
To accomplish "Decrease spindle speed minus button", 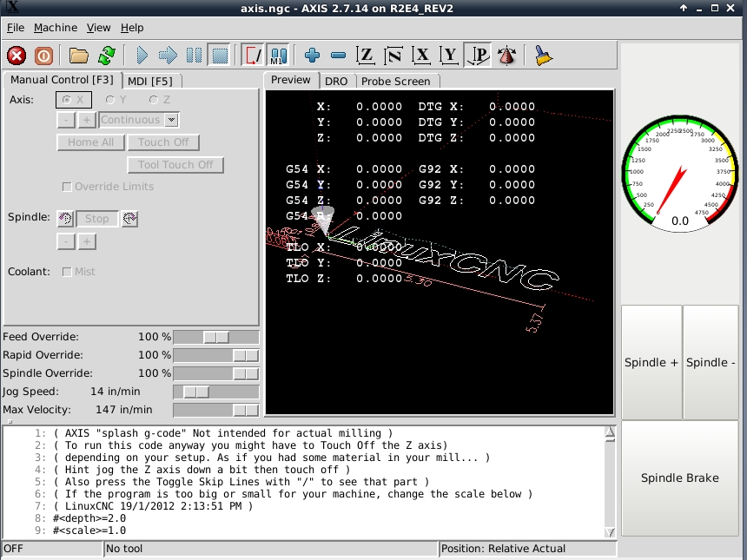I will pyautogui.click(x=66, y=241).
